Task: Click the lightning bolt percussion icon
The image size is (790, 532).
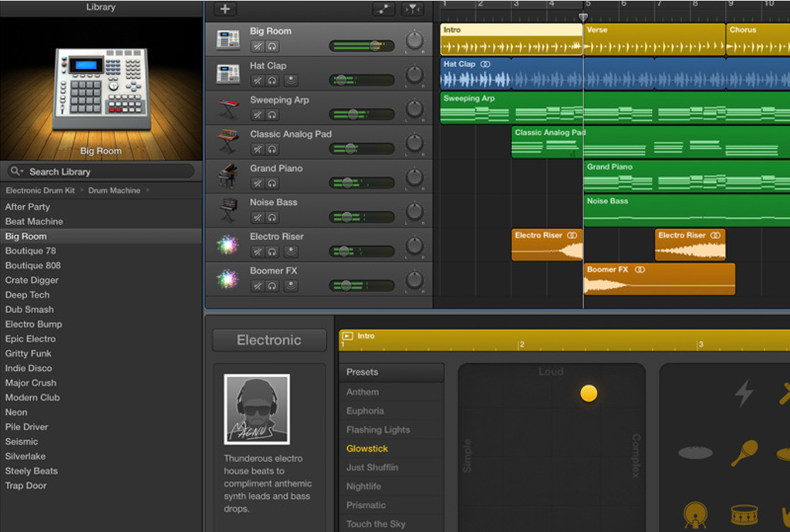Action: (744, 394)
